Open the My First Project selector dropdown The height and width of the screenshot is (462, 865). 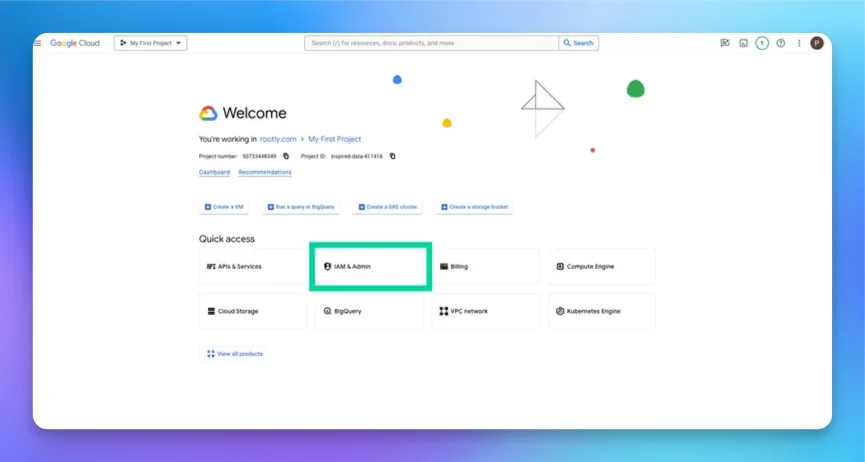click(151, 43)
